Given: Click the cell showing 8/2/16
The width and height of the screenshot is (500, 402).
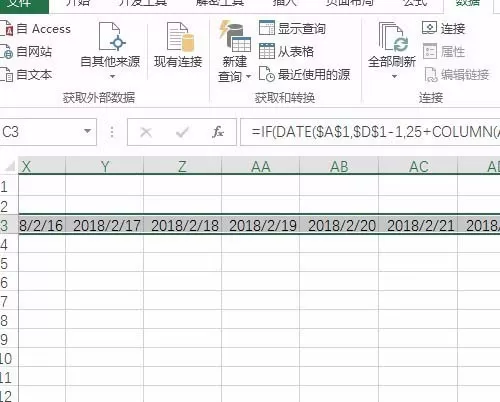Looking at the screenshot, I should tap(42, 225).
